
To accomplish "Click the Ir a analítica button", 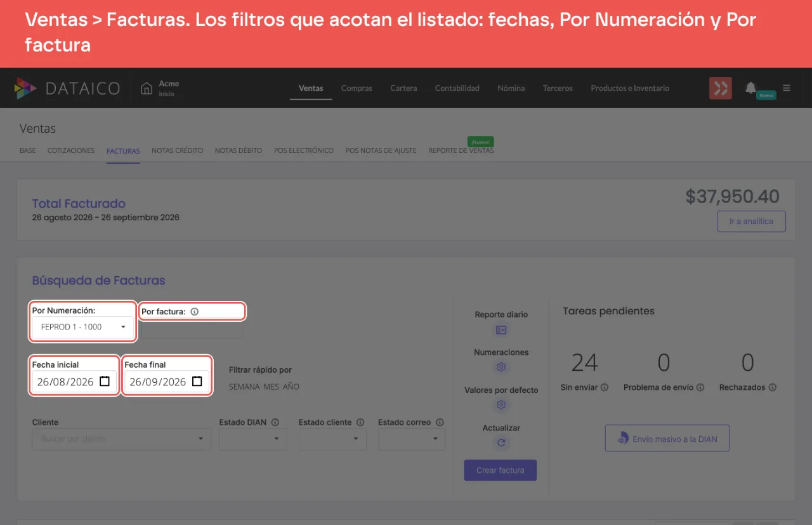I will click(752, 222).
